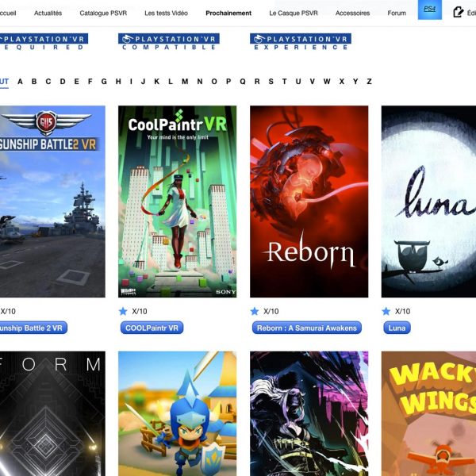Filter games by letter J
Viewport: 476px width, 476px height.
pos(144,82)
